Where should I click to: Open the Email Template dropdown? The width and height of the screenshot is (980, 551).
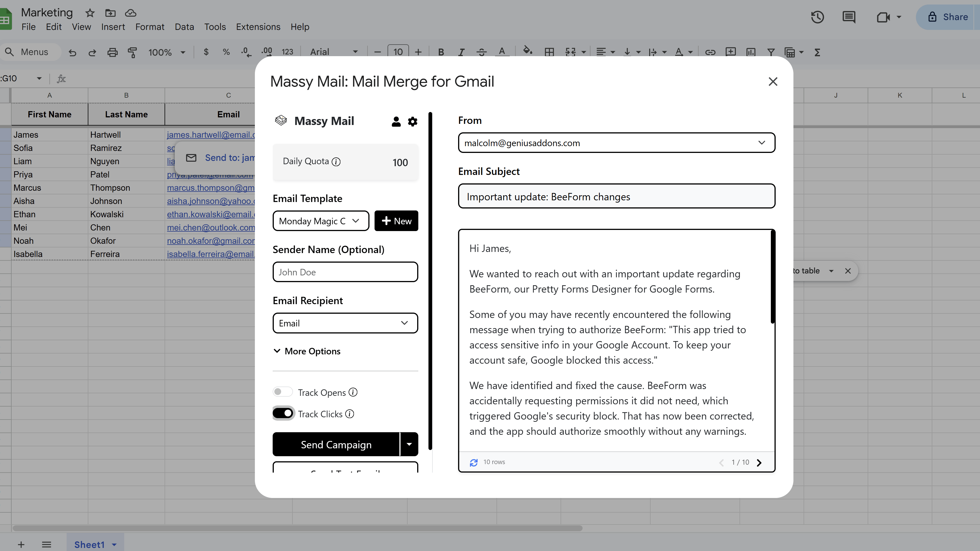coord(321,221)
